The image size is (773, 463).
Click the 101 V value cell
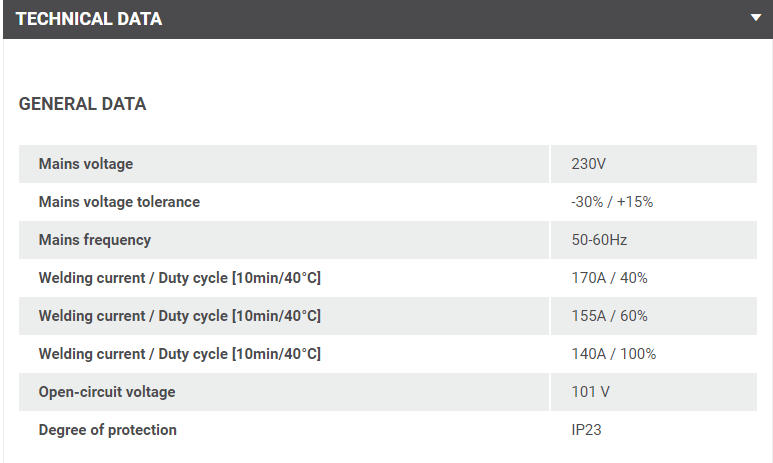[x=590, y=392]
